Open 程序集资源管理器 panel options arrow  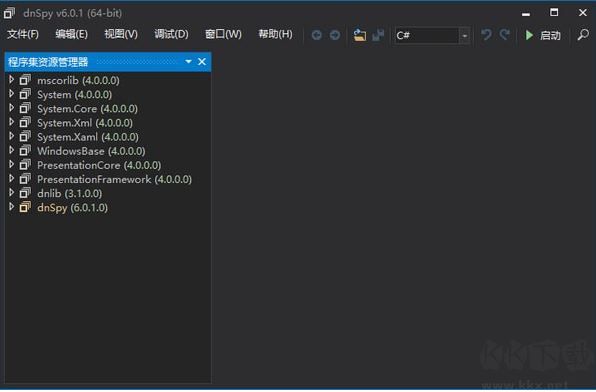pos(188,62)
